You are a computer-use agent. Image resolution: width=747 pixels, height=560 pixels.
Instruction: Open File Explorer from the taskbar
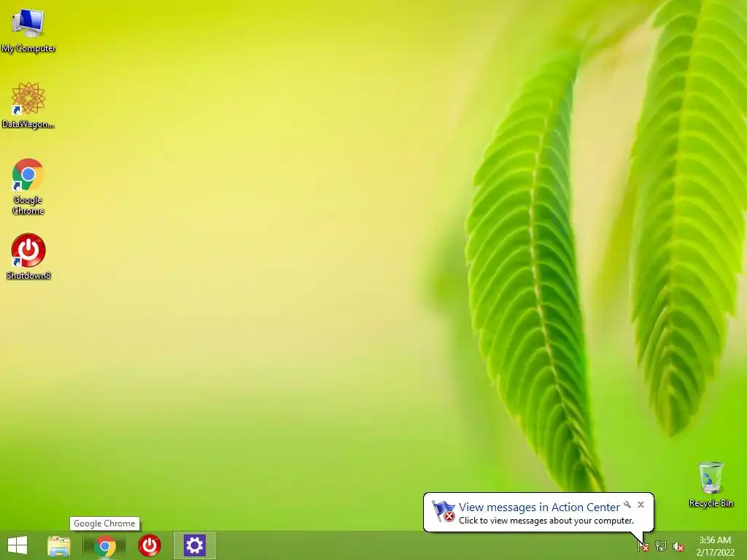point(58,545)
